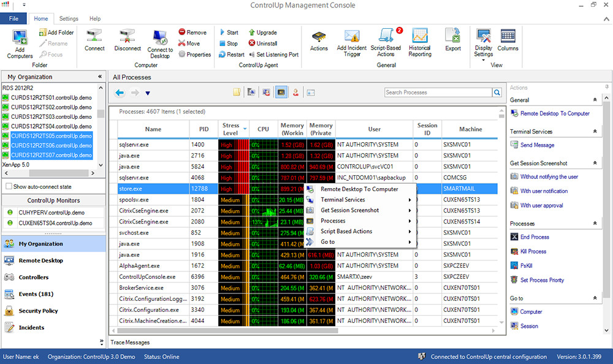The height and width of the screenshot is (364, 613).
Task: Click the forward navigation arrow
Action: pos(135,93)
